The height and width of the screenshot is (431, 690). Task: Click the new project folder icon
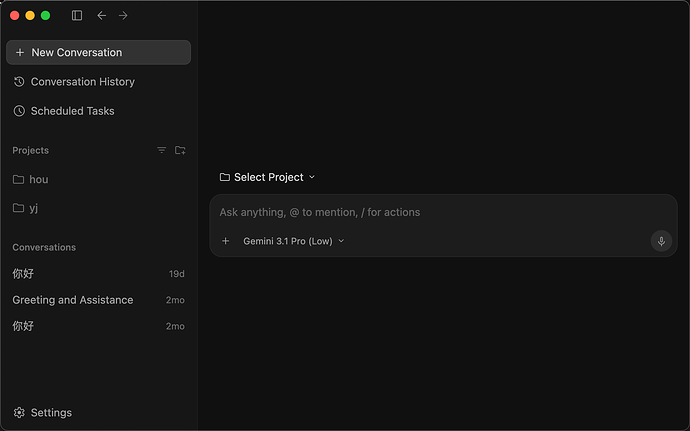(x=180, y=150)
